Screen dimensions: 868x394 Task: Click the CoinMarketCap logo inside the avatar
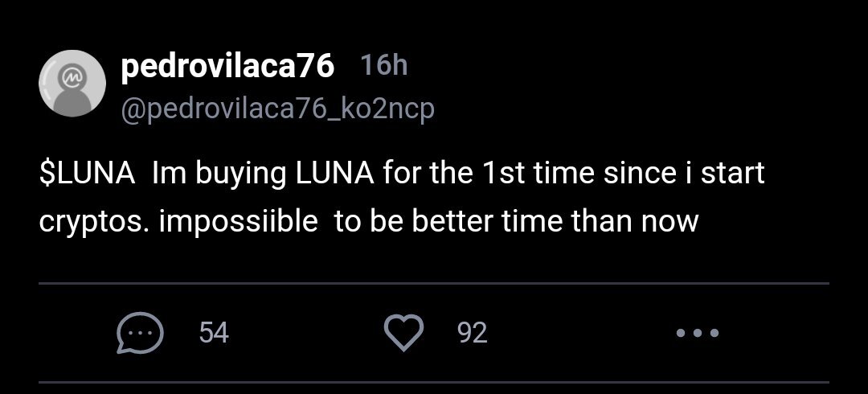[70, 74]
